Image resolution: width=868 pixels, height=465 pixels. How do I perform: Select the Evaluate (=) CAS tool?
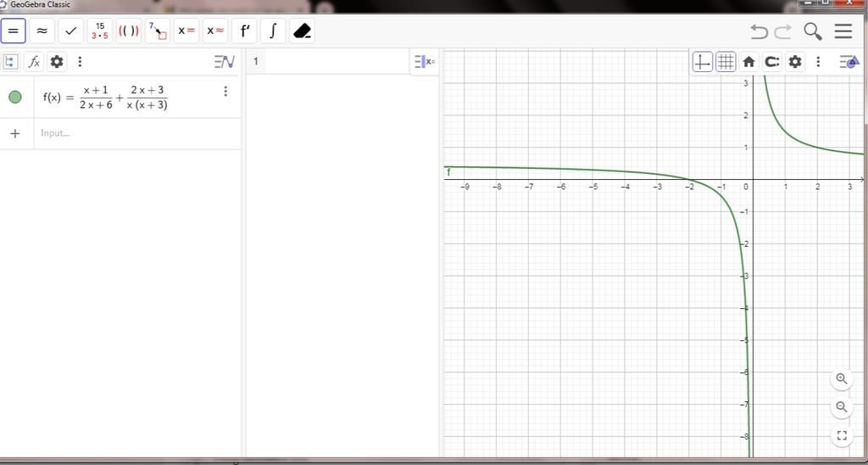click(14, 31)
